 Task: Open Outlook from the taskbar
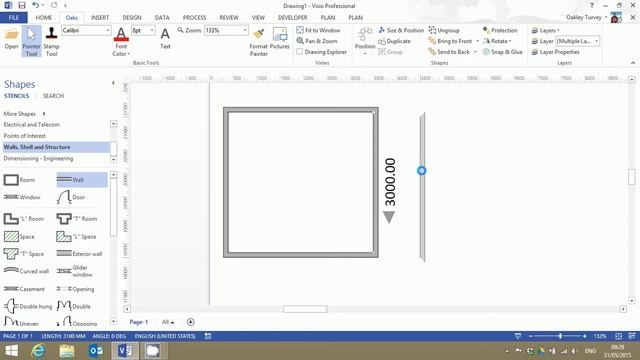[x=96, y=351]
